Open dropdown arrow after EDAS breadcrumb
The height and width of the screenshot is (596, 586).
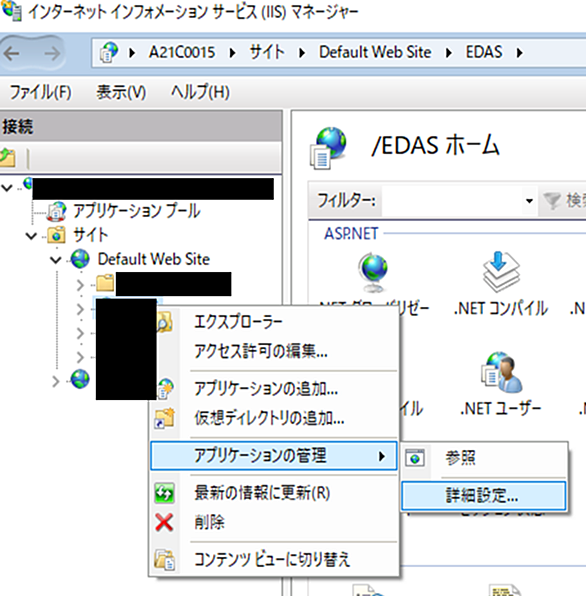(519, 53)
